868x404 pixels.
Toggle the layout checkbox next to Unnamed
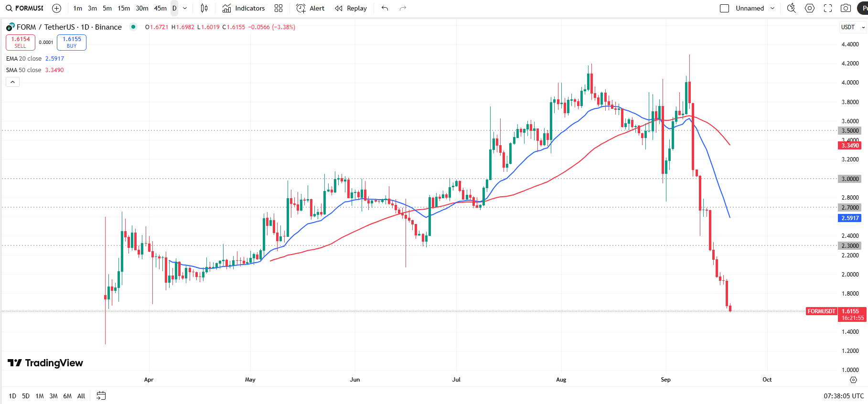[724, 8]
